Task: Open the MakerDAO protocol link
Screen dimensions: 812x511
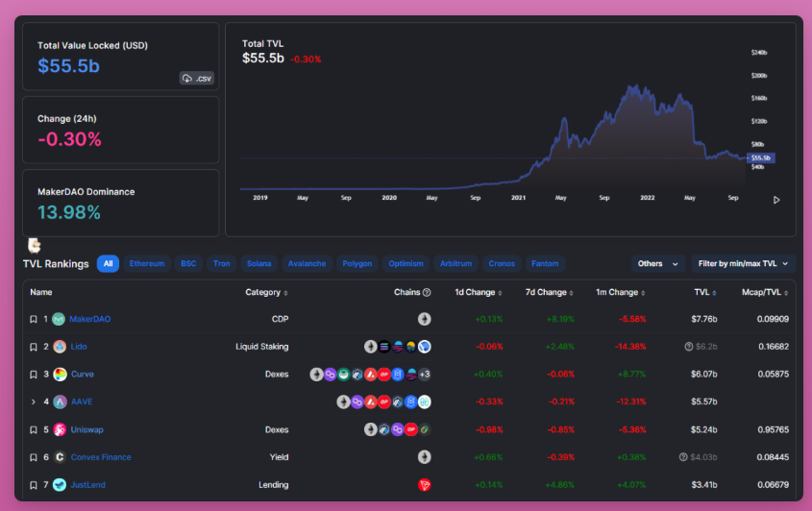Action: click(x=90, y=319)
